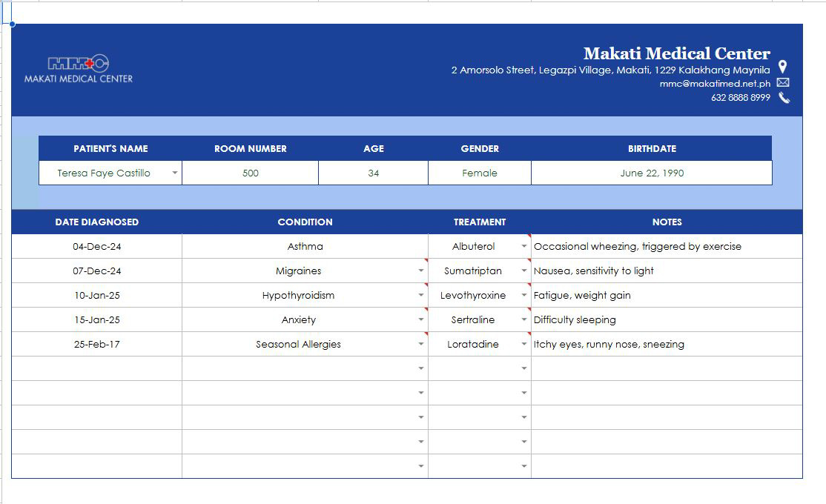This screenshot has height=504, width=826.
Task: Click the location pin icon beside the address
Action: (x=783, y=67)
